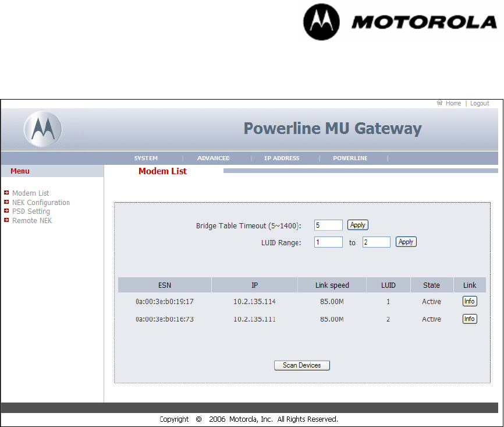Open Modem List in the side menu

pyautogui.click(x=30, y=193)
